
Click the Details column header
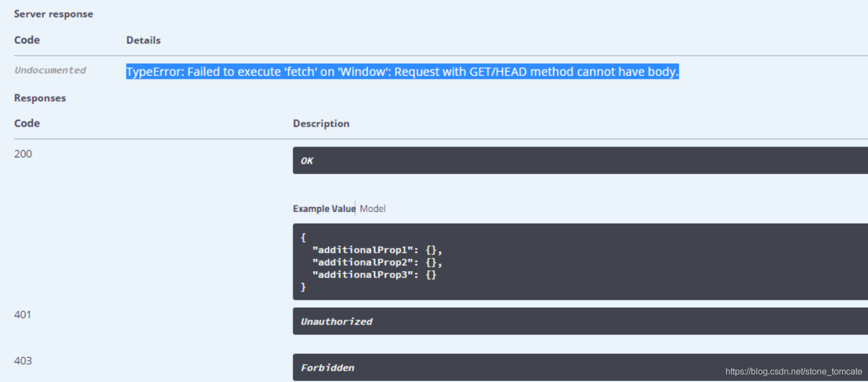pyautogui.click(x=143, y=40)
